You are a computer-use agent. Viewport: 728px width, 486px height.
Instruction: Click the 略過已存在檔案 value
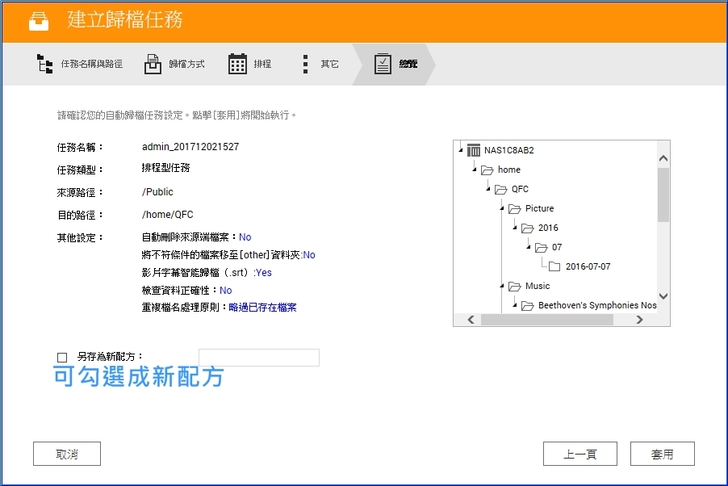pyautogui.click(x=263, y=307)
